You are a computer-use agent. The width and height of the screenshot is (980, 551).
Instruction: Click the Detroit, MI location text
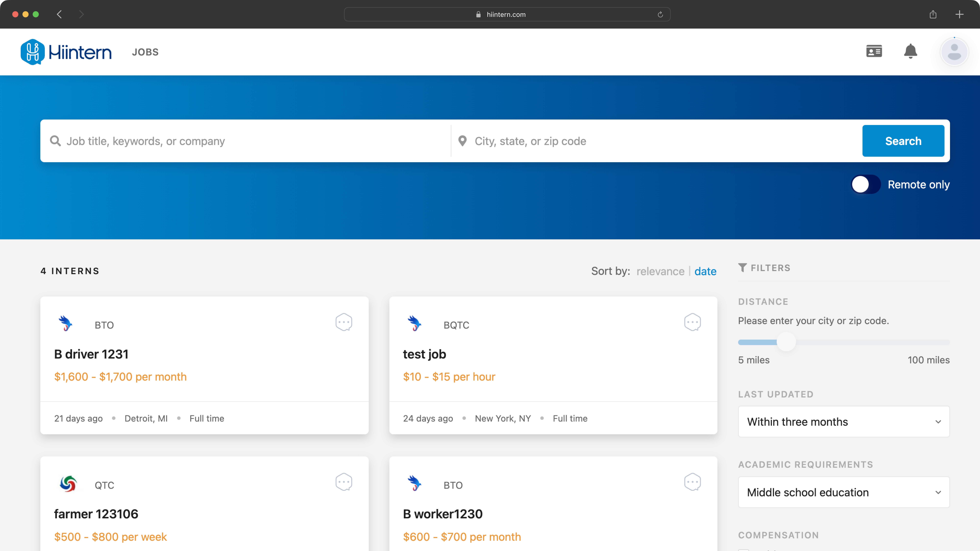pos(146,418)
